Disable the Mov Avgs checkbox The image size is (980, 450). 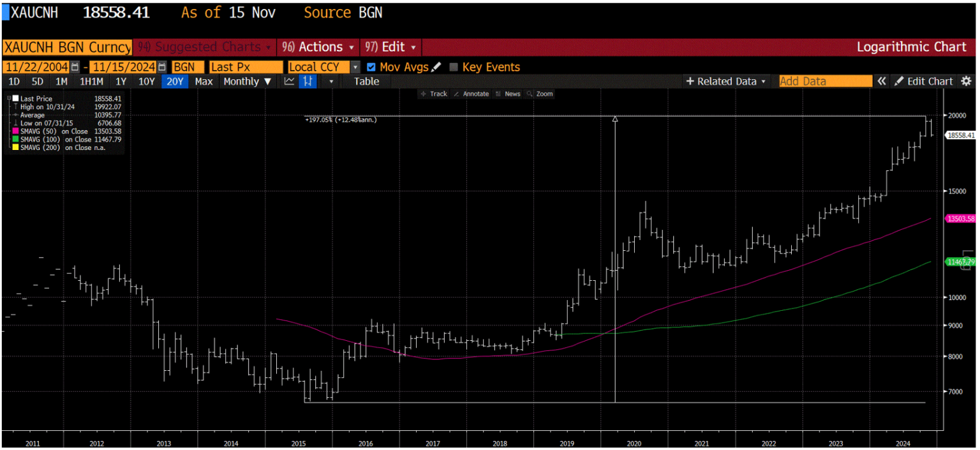[371, 66]
